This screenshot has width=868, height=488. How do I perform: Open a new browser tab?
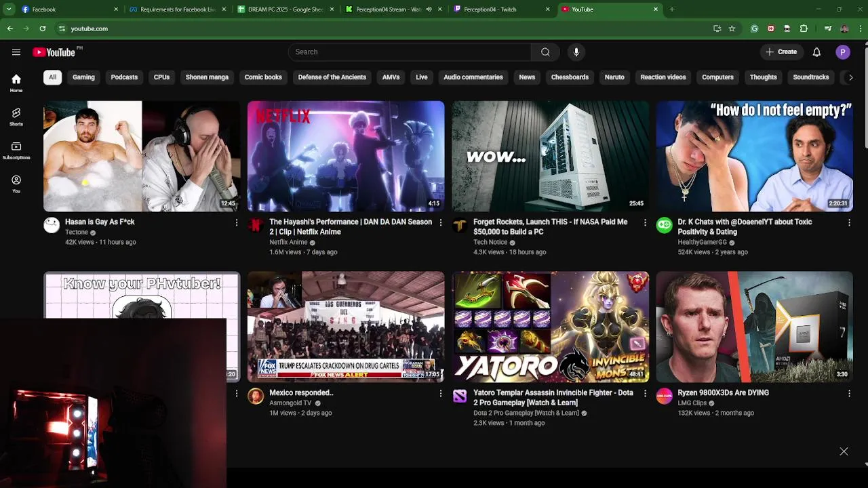(672, 9)
